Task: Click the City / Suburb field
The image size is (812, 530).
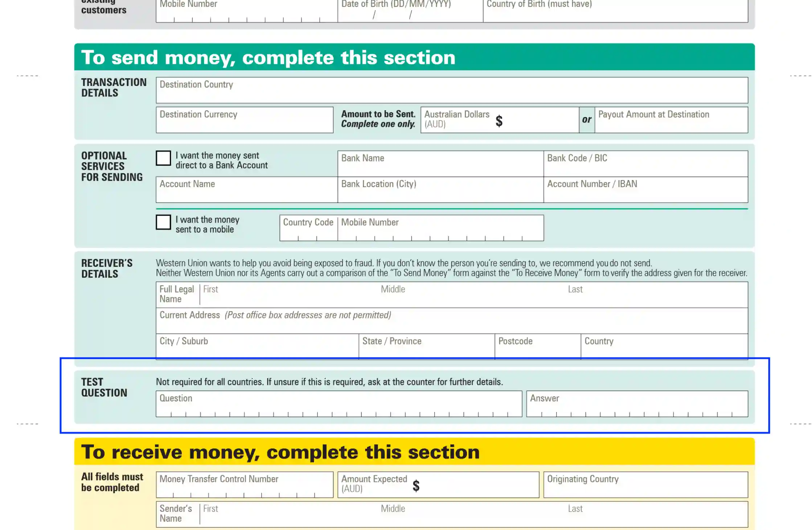Action: point(257,347)
